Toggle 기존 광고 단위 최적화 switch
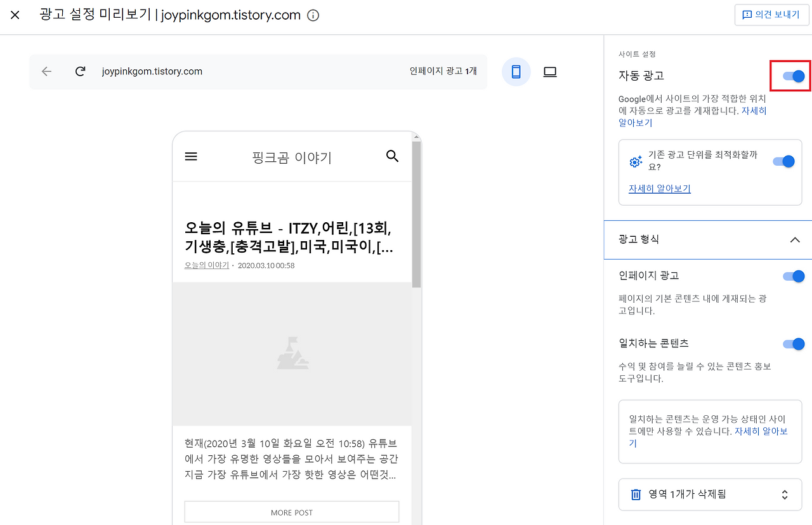Viewport: 812px width, 525px height. click(784, 161)
